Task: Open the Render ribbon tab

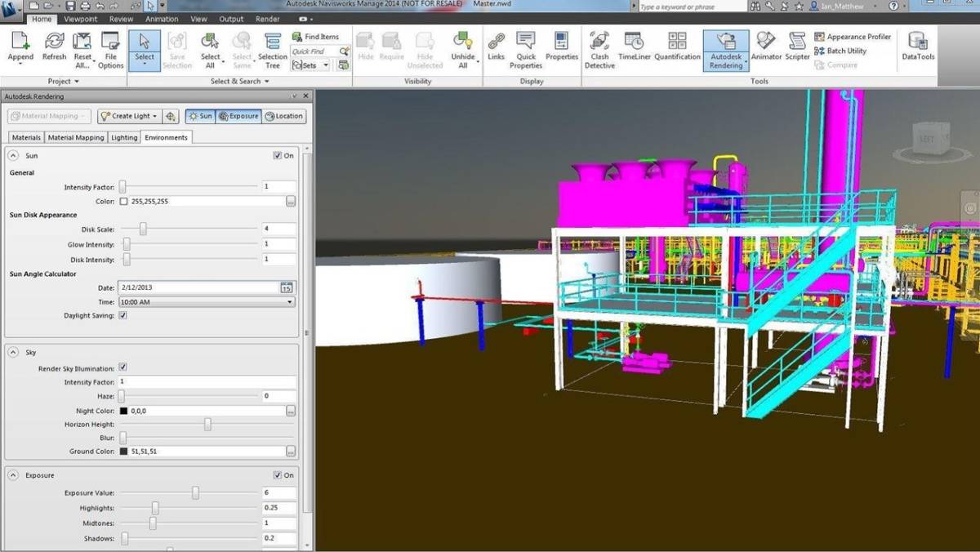Action: (267, 19)
